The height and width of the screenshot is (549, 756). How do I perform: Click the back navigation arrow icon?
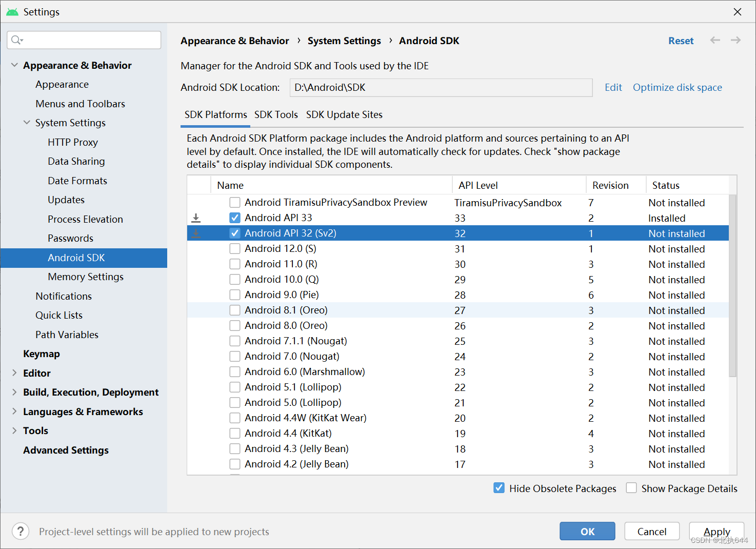715,40
